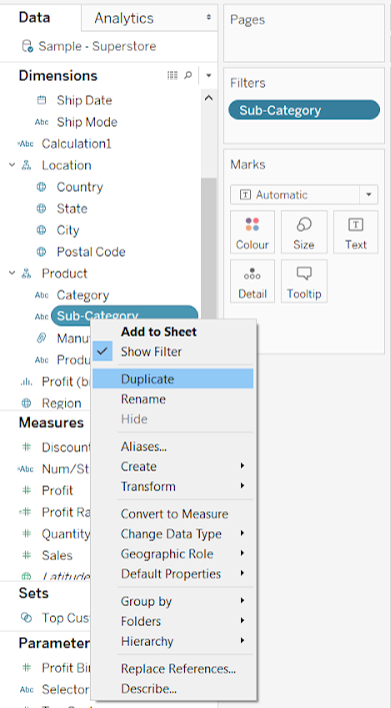Click the Abc icon beside Ship Mode
391x708 pixels.
[x=42, y=122]
